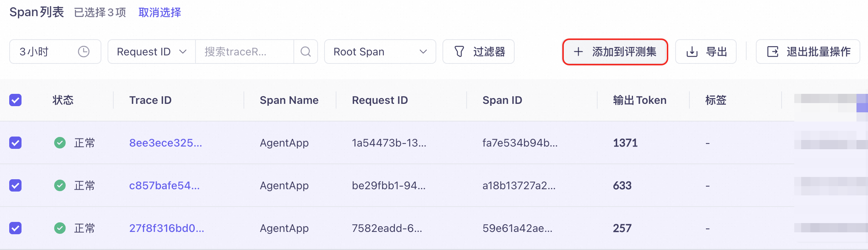
Task: Click the magnifier search icon
Action: click(x=306, y=52)
